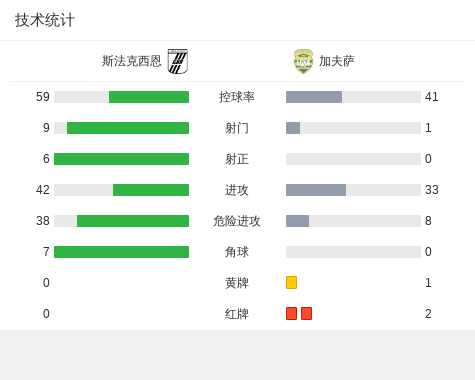Image resolution: width=475 pixels, height=380 pixels.
Task: Click the second red card icon
Action: [x=306, y=314]
